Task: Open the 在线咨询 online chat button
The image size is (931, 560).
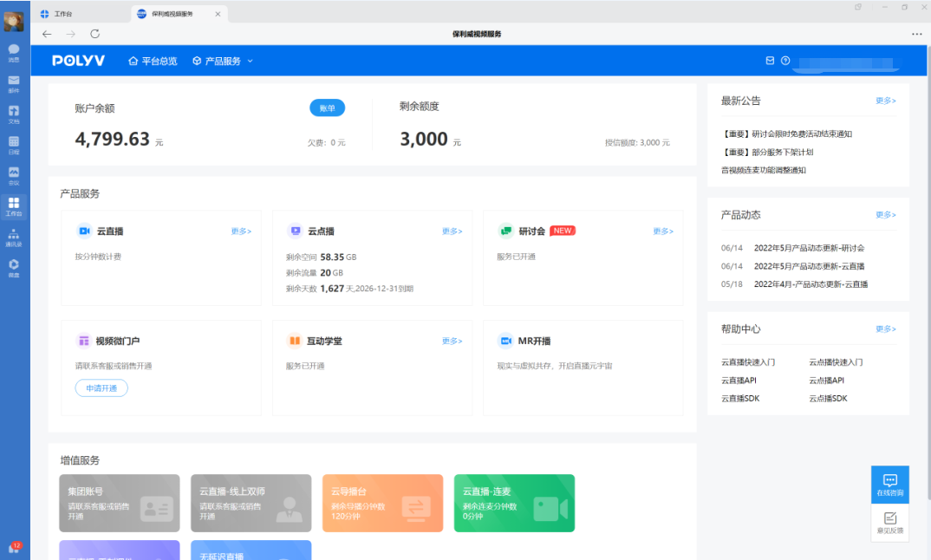Action: 889,484
